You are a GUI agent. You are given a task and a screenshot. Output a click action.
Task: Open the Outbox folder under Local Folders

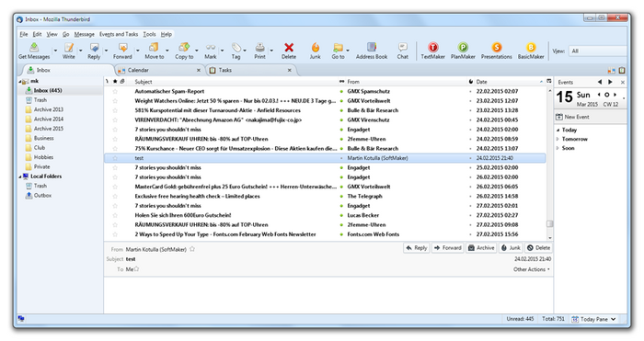42,196
